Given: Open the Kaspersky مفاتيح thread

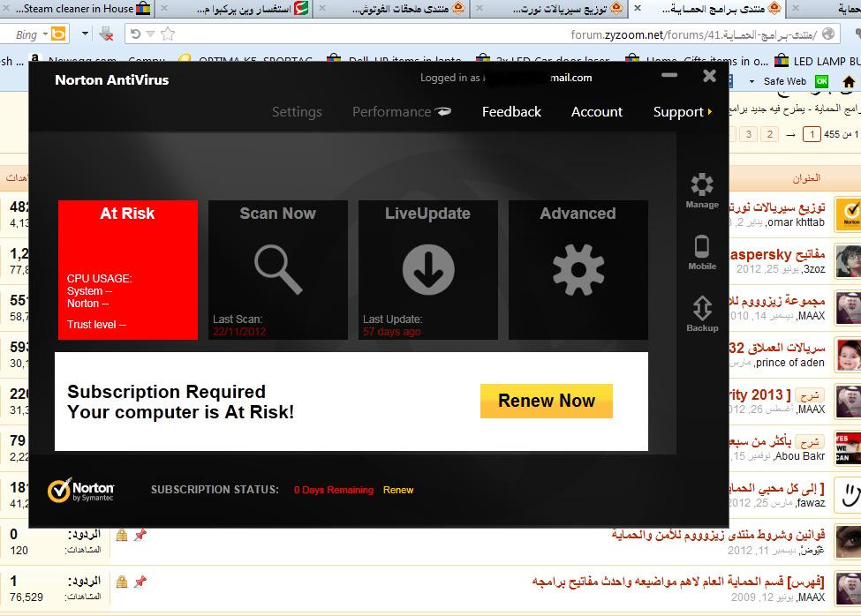Looking at the screenshot, I should pos(777,254).
